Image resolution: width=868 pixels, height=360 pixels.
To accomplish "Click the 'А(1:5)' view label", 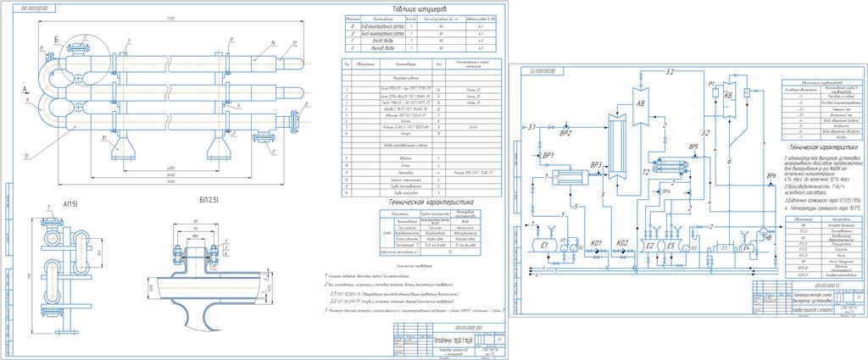I will [x=70, y=204].
